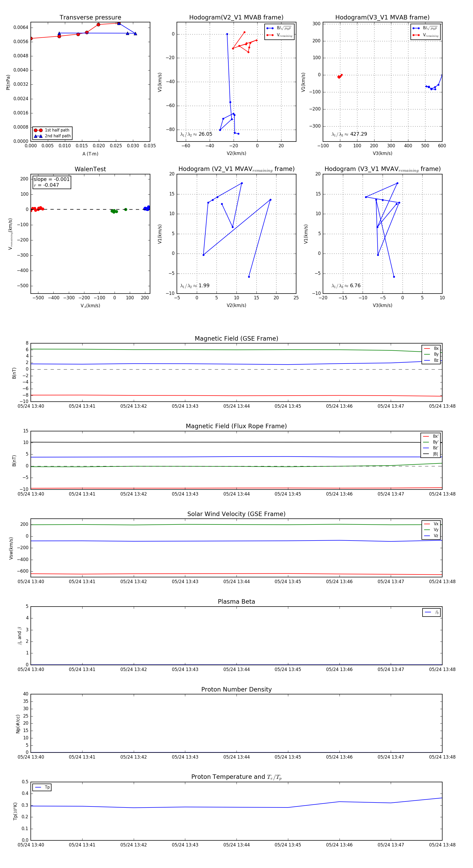Click the 'A (T·m)' x-axis label

tap(90, 154)
